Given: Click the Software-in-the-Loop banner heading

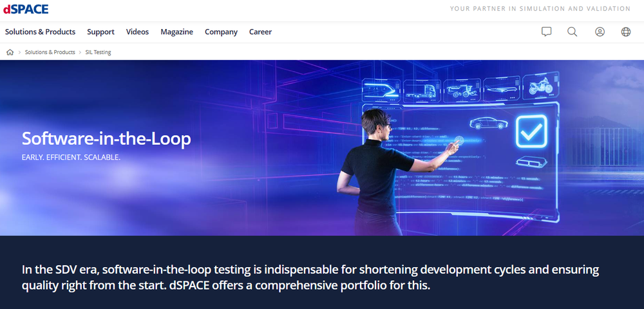Looking at the screenshot, I should 106,138.
